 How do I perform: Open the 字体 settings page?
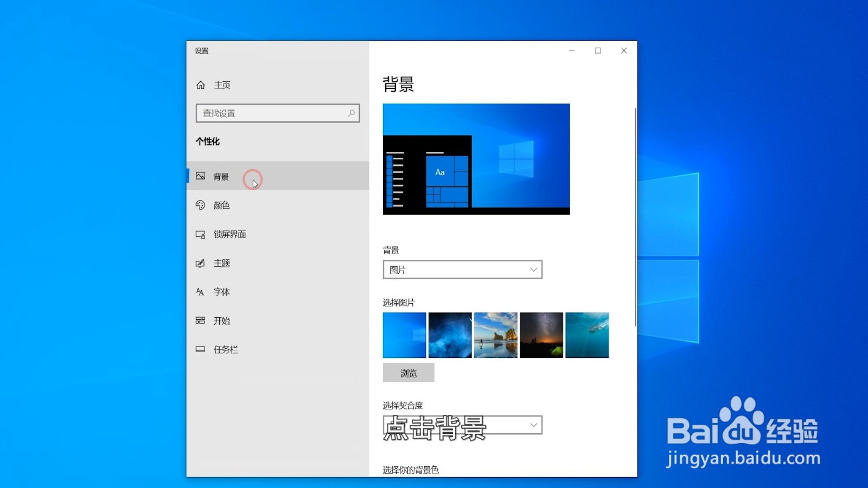277,292
